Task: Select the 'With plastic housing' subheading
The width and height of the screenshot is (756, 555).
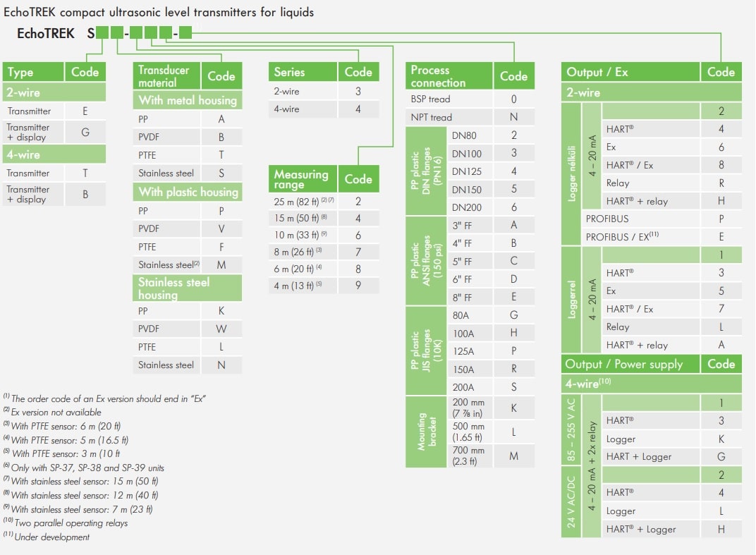Action: 188,192
